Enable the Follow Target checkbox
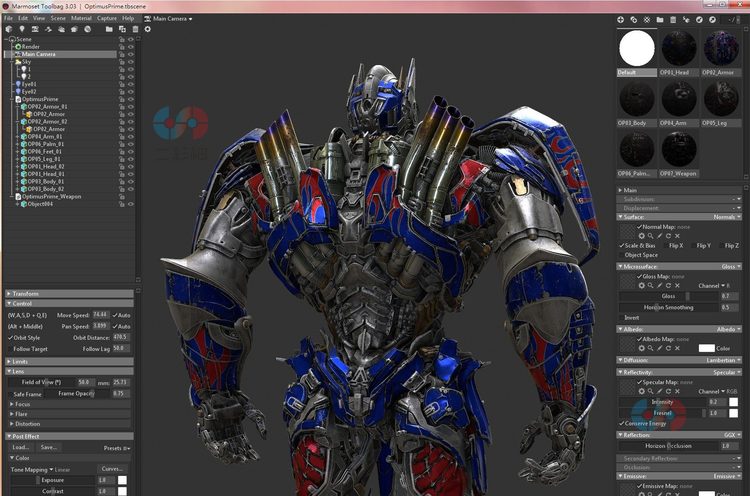This screenshot has height=496, width=750. pos(11,349)
